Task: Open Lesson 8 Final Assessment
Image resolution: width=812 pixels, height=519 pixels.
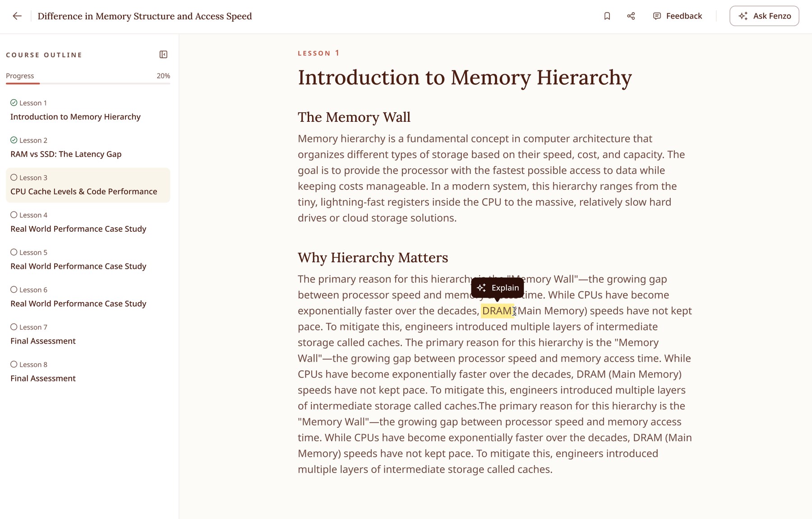Action: tap(88, 372)
